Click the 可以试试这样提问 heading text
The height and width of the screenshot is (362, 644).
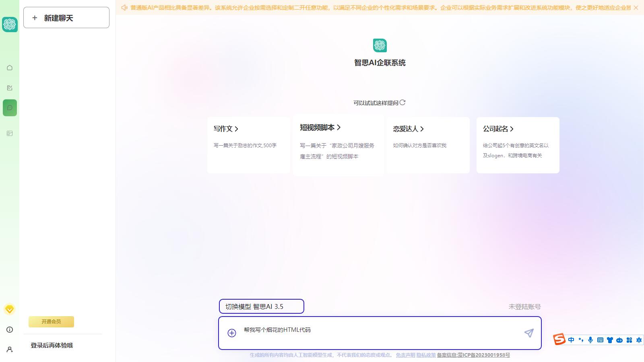[376, 103]
